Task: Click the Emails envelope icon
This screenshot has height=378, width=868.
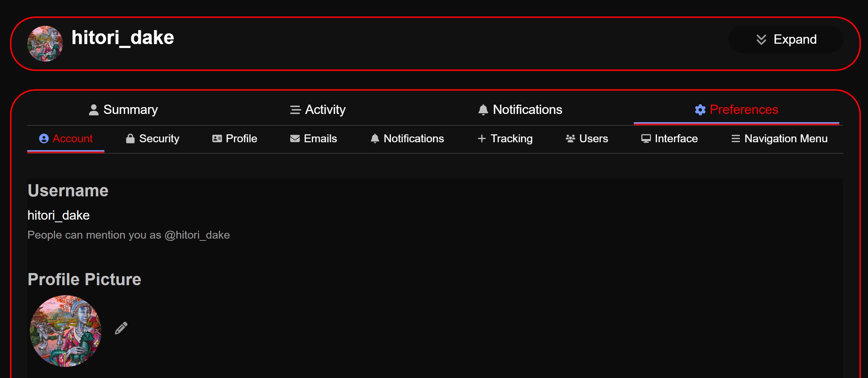Action: (x=295, y=139)
